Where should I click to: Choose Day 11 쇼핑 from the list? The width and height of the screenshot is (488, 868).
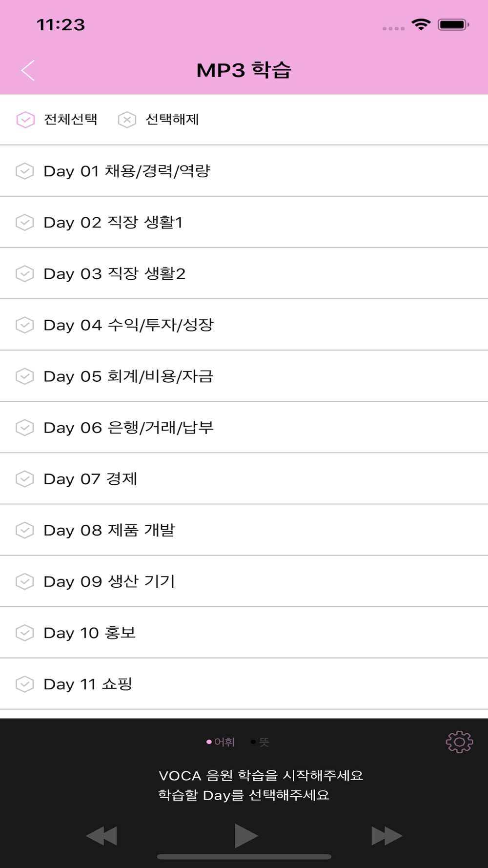[88, 684]
